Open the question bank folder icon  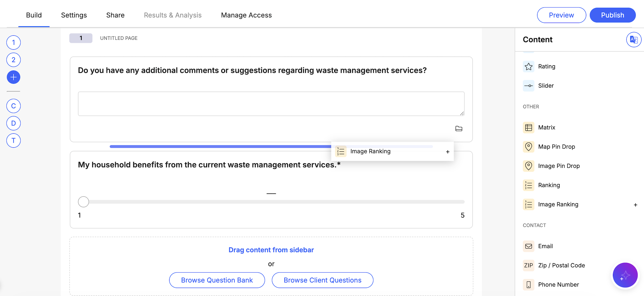tap(459, 128)
